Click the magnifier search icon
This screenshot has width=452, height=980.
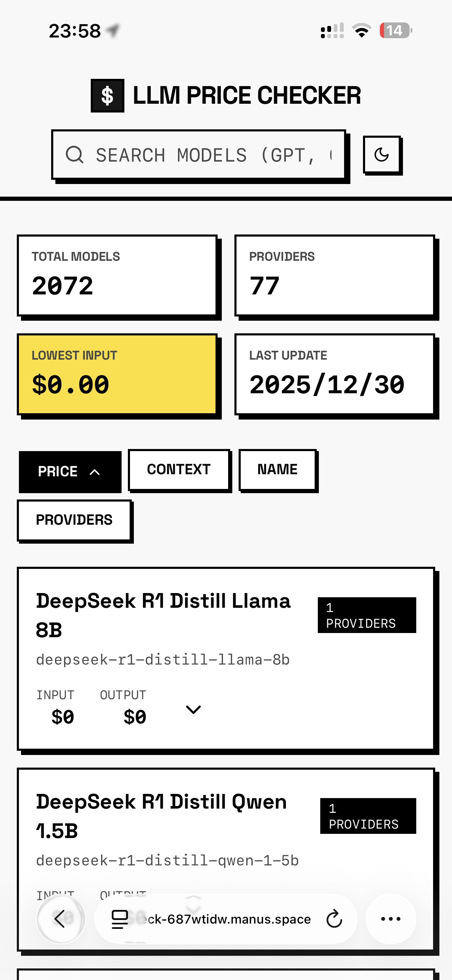pos(75,155)
